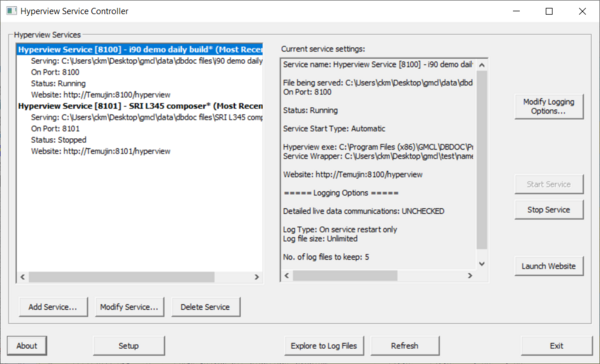The width and height of the screenshot is (600, 364).
Task: Click the Setup button
Action: pos(129,346)
